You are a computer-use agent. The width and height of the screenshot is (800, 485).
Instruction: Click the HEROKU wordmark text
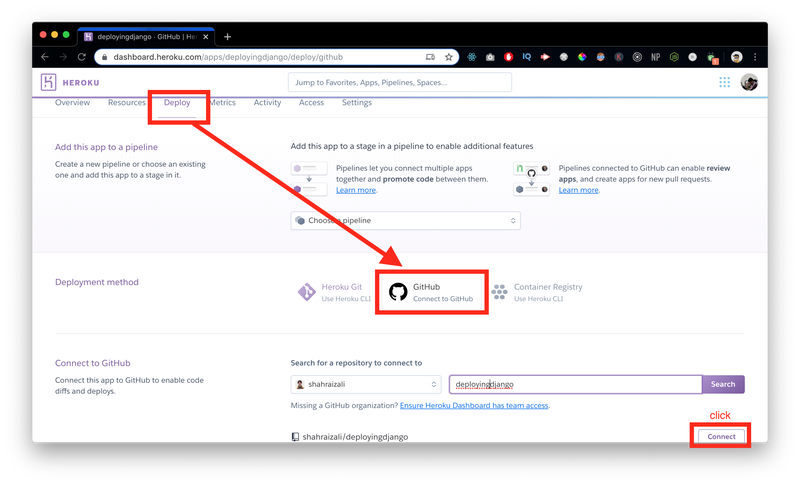point(81,83)
